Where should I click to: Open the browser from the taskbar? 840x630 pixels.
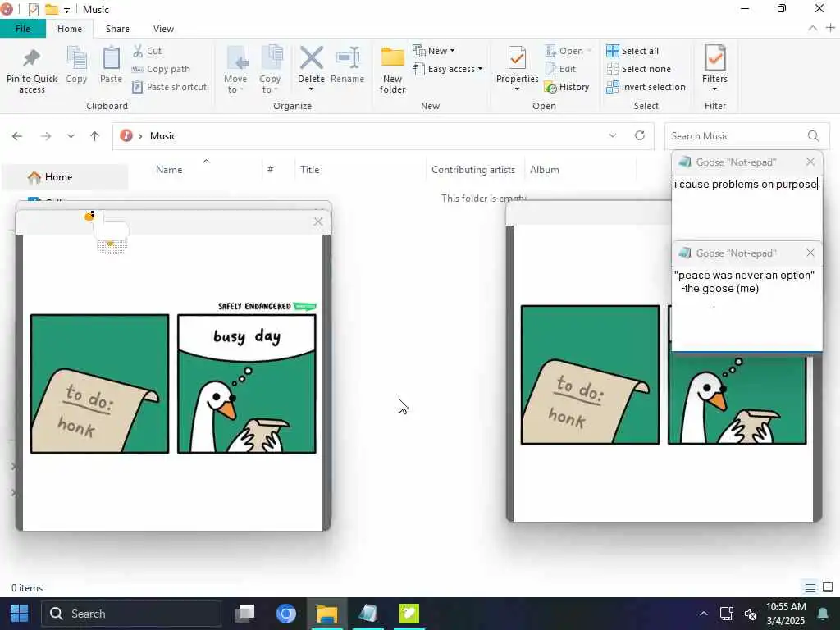285,614
